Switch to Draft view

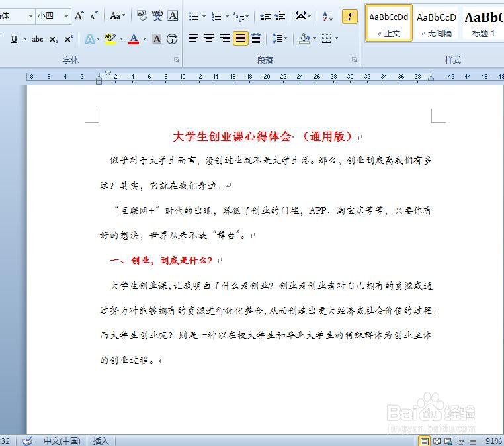472,441
